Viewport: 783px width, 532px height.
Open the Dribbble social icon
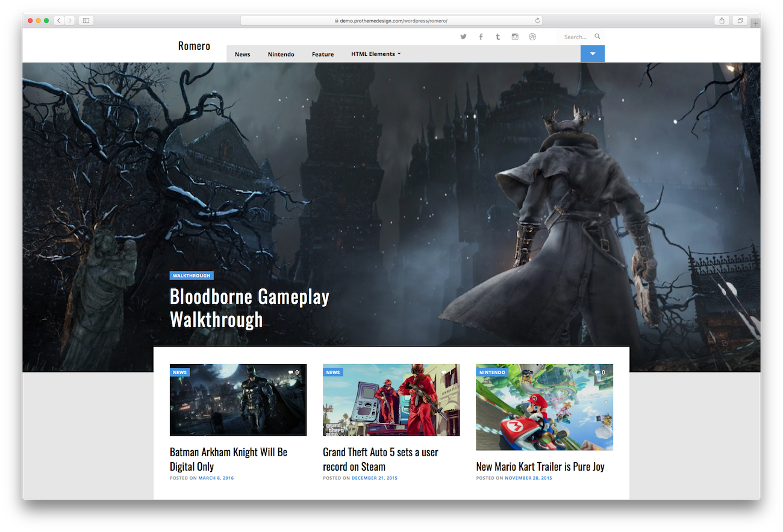pos(532,37)
